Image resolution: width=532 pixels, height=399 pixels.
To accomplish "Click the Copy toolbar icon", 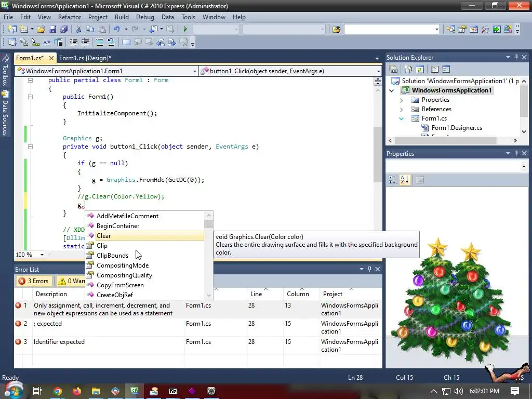I will click(90, 29).
